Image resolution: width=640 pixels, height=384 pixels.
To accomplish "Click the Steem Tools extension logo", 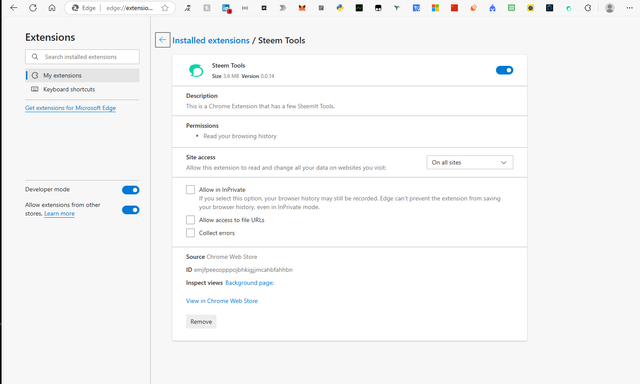I will pos(196,70).
